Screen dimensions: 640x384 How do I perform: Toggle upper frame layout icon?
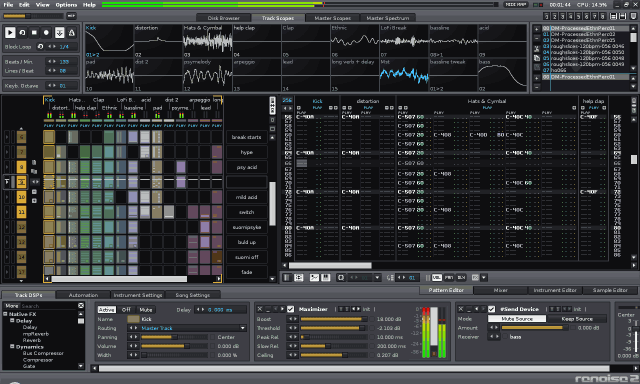coord(613,16)
